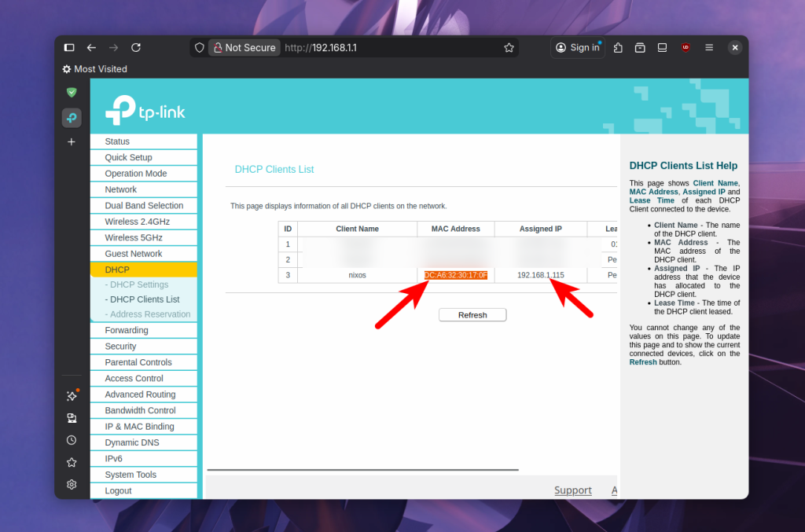Viewport: 805px width, 532px height.
Task: Click the Support link
Action: (572, 490)
